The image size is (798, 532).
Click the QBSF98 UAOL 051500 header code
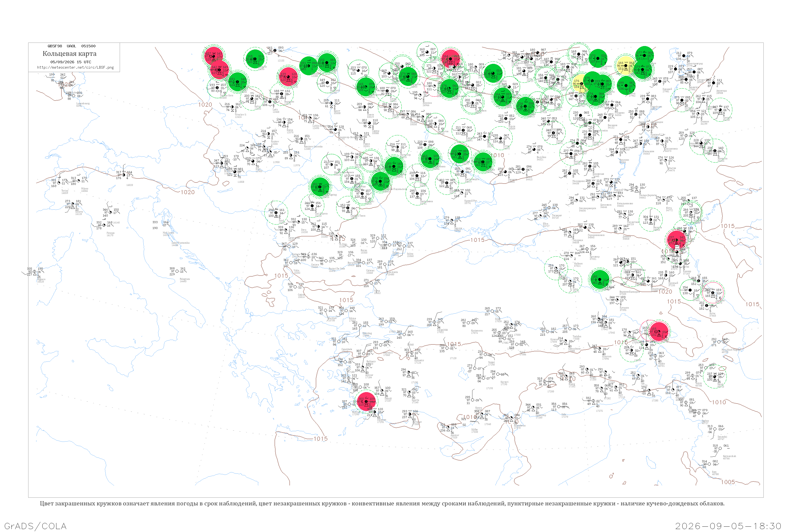click(x=72, y=46)
